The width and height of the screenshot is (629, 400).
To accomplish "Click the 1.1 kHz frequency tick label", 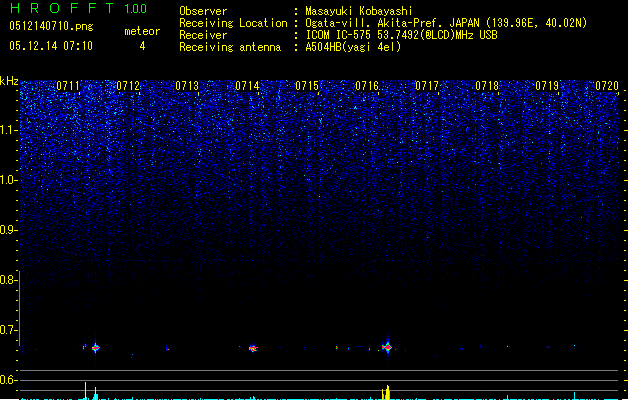I will click(x=9, y=130).
